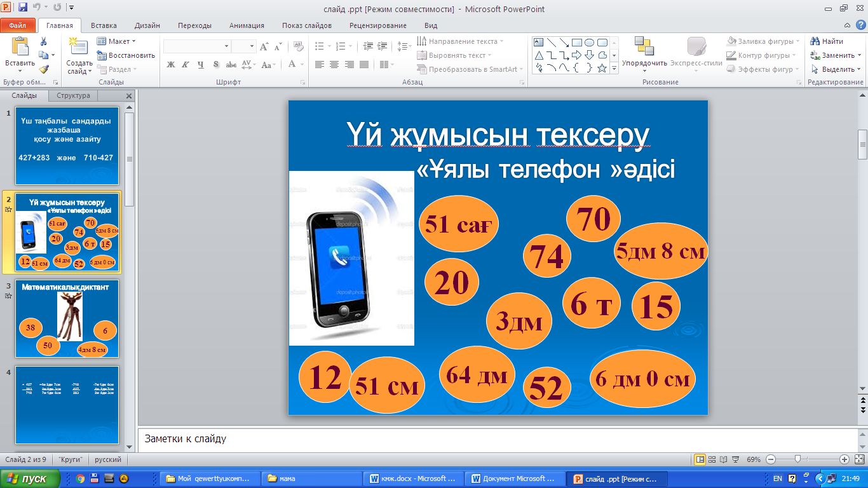The image size is (868, 488).
Task: Increase font size with A up-arrow icon
Action: pos(264,46)
